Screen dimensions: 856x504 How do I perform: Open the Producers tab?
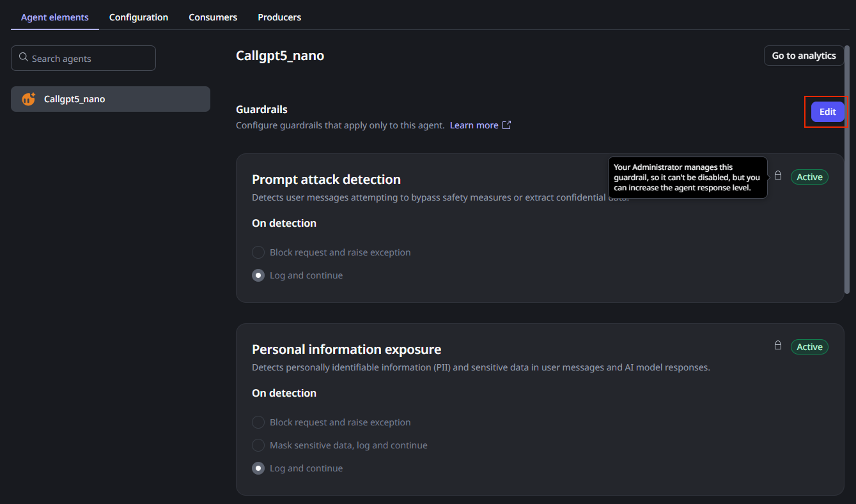[279, 17]
